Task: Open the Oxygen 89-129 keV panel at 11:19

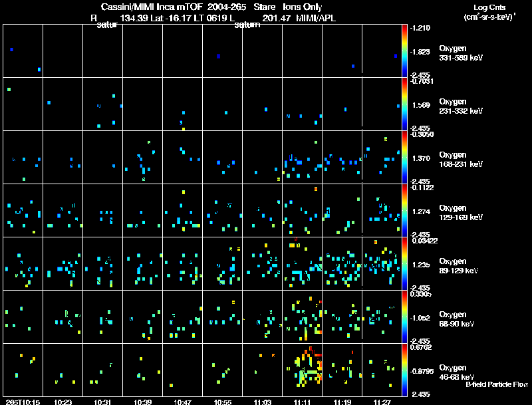Action: [342, 263]
